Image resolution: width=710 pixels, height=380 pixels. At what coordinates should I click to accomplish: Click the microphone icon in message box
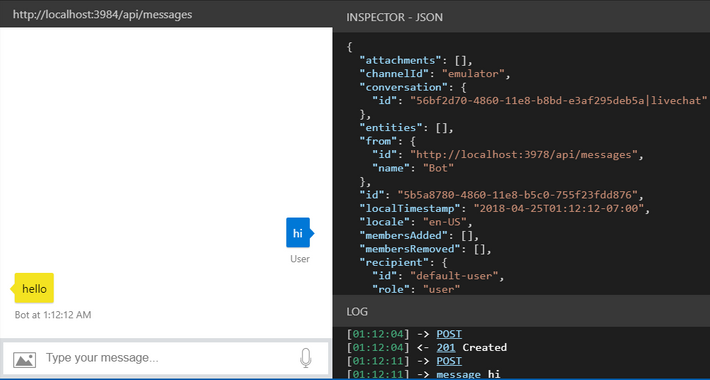click(x=306, y=358)
